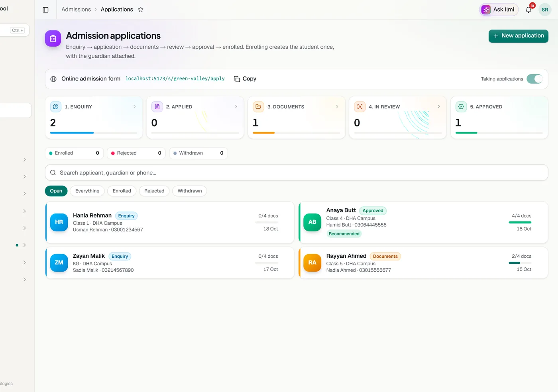
Task: Click Rayyan Ahmed's 2/4 docs progress bar
Action: coord(520,263)
